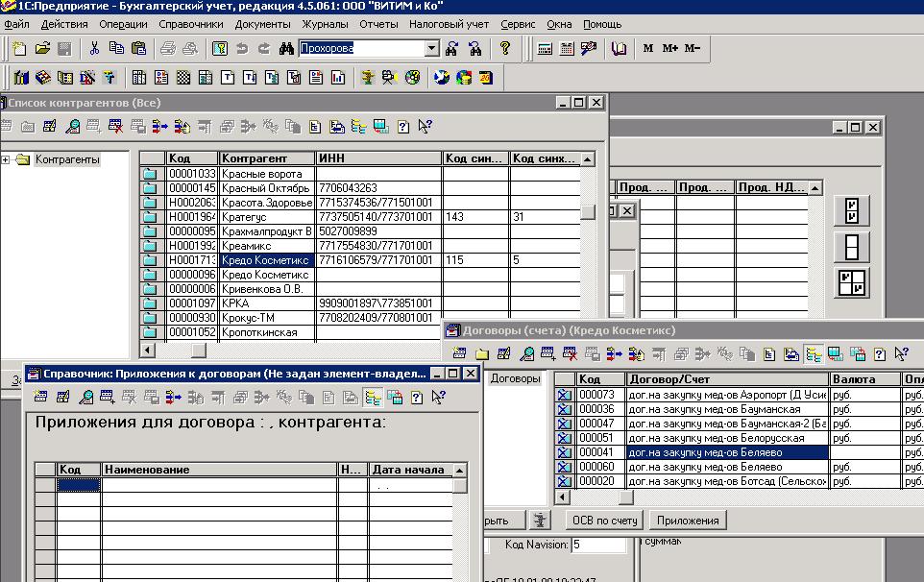Click the Cut scissors icon
The width and height of the screenshot is (924, 582).
(x=94, y=48)
